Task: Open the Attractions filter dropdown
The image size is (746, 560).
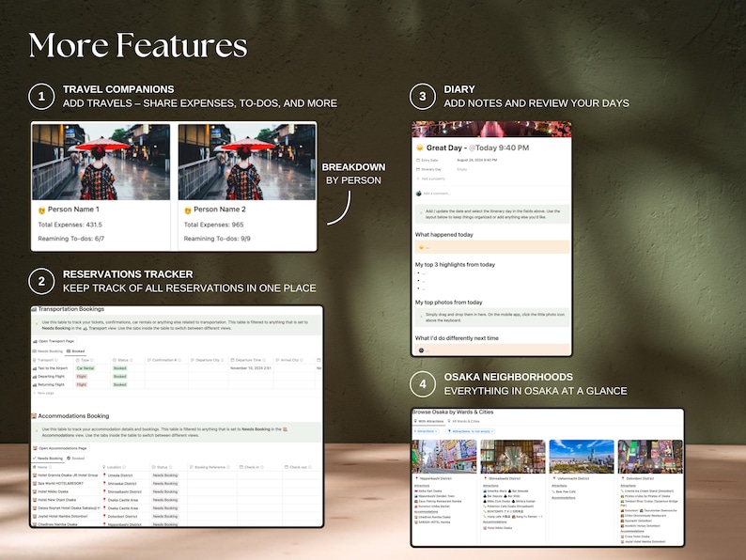Action: pos(426,431)
